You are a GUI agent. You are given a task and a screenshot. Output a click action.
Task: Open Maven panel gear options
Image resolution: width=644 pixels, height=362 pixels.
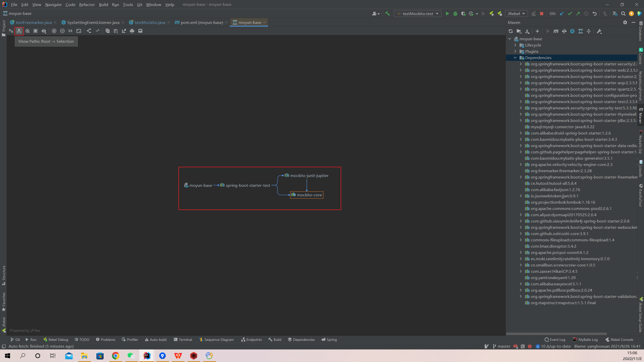[625, 22]
